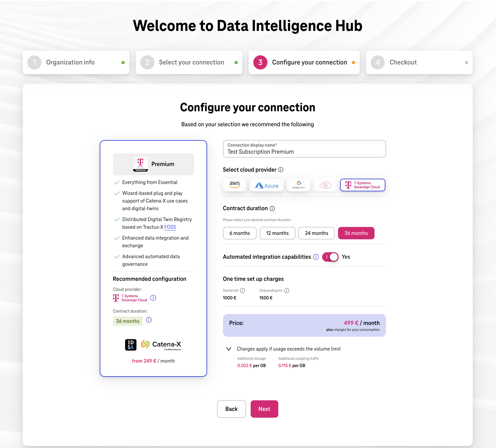This screenshot has height=448, width=496.
Task: Choose the 12 months contract duration
Action: point(277,233)
